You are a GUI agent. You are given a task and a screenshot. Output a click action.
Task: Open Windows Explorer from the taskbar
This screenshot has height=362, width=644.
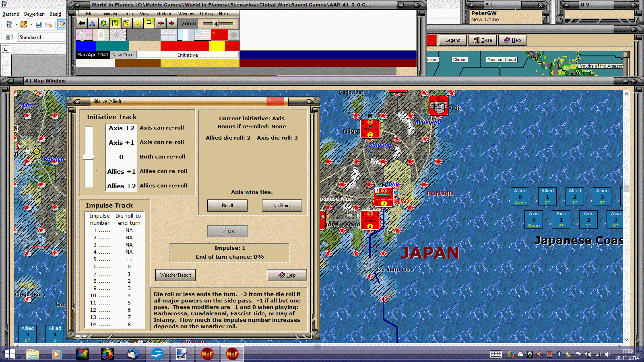[33, 354]
